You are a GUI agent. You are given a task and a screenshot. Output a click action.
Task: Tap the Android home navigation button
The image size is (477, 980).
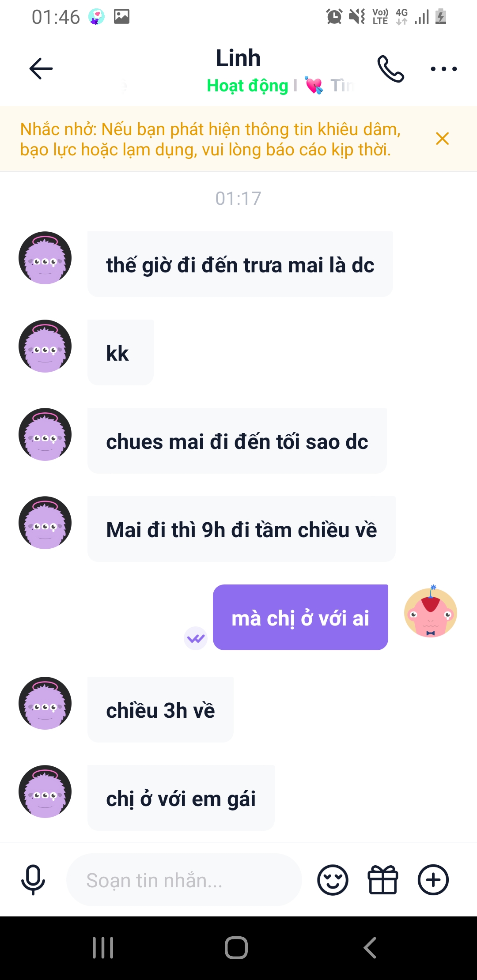click(236, 948)
